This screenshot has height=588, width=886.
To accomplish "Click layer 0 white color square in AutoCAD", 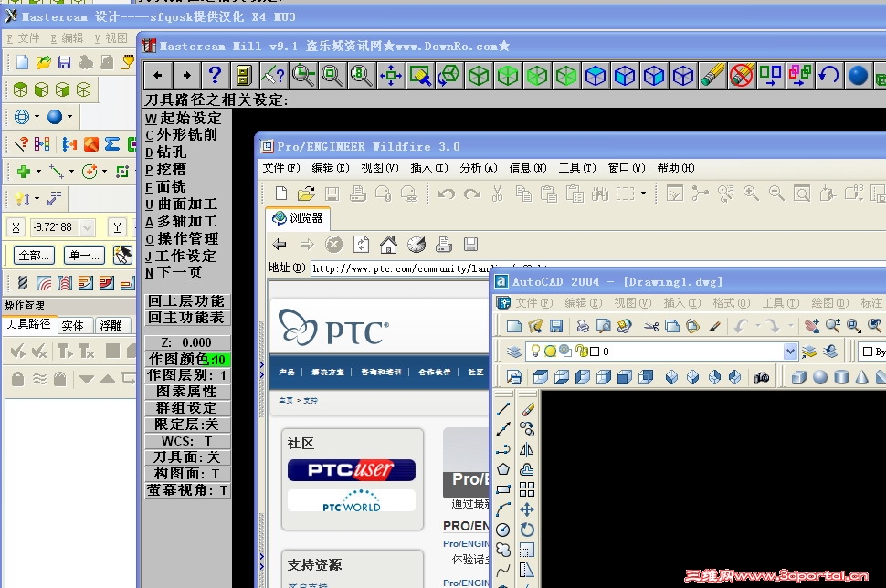I will tap(595, 352).
